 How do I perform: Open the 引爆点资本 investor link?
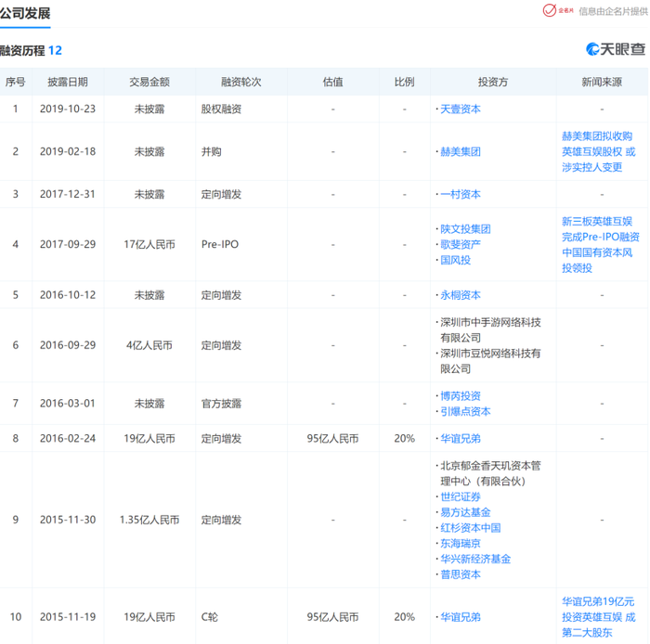465,412
